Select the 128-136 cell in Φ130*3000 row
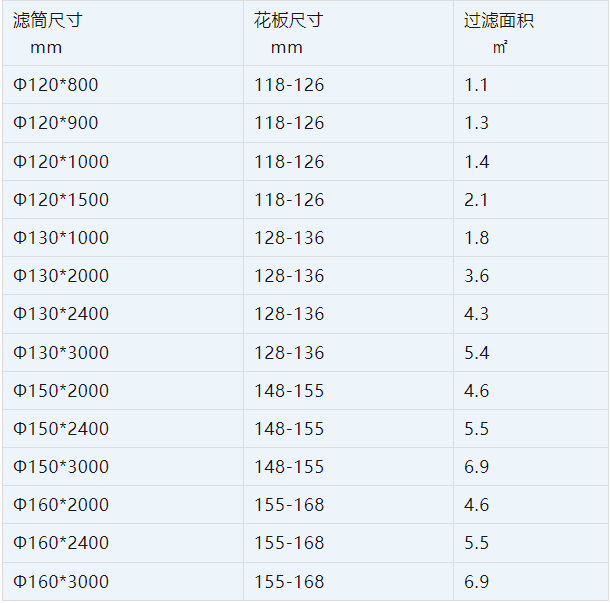 tap(289, 353)
